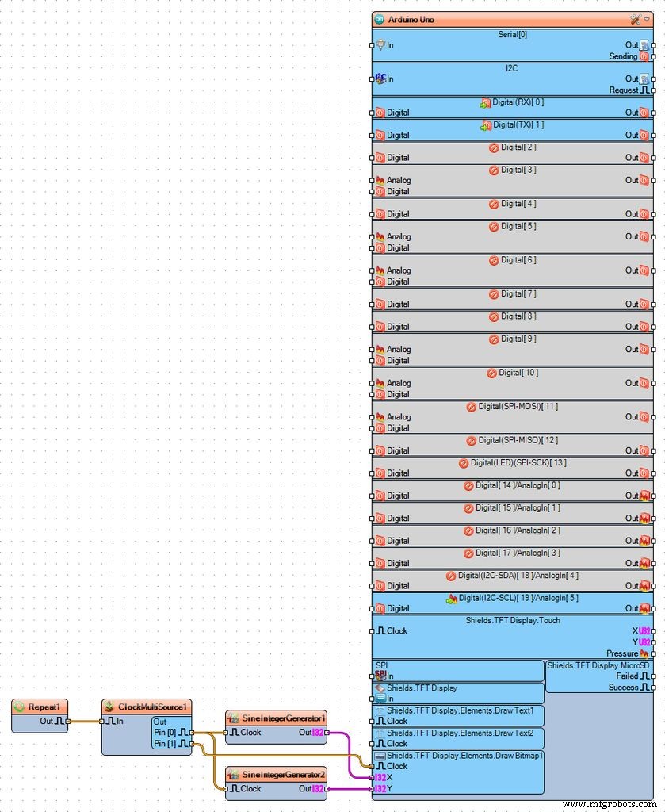Click the ClockMultiSource1 component icon
Screen dimensions: 665x812
coord(109,705)
